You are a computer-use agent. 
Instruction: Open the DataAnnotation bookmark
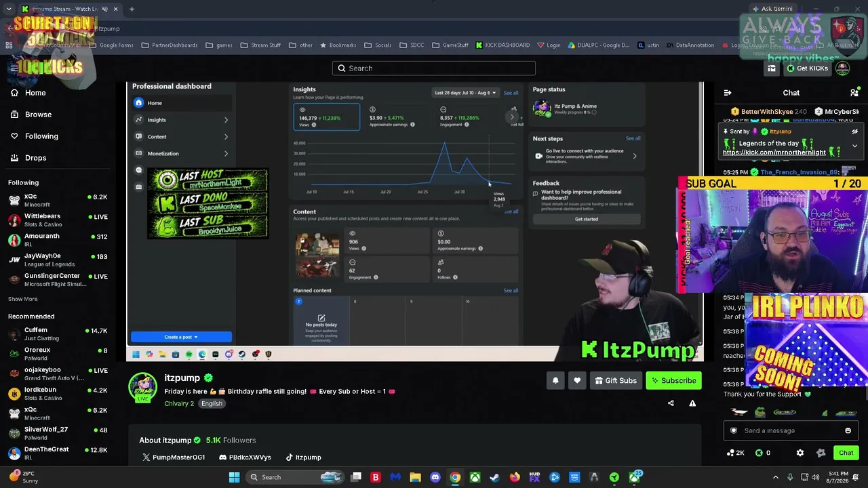click(690, 45)
